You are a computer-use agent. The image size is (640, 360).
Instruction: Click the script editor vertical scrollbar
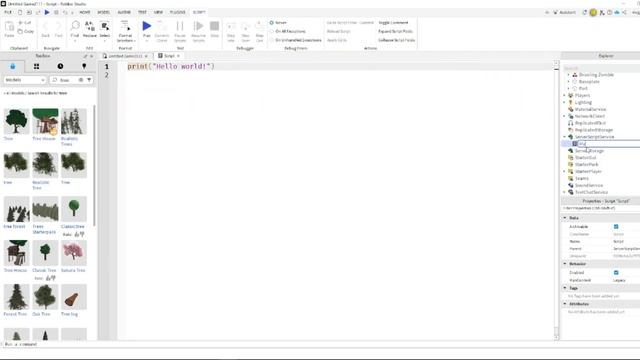tap(556, 200)
